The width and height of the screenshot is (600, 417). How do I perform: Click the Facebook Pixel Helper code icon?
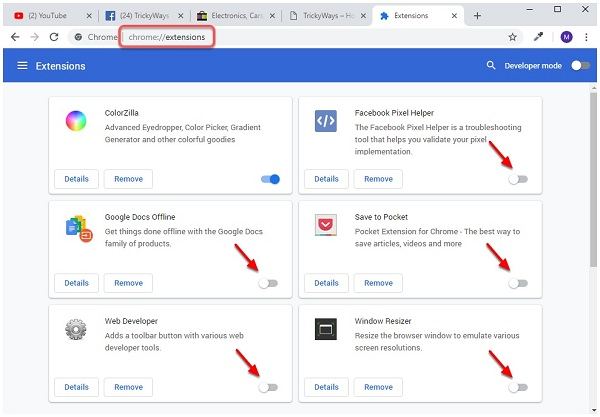point(326,121)
